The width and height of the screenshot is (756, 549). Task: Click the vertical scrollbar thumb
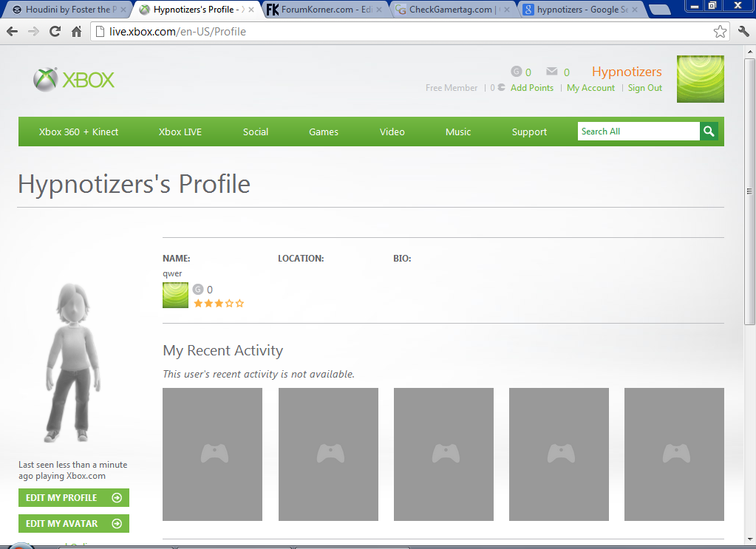(749, 191)
